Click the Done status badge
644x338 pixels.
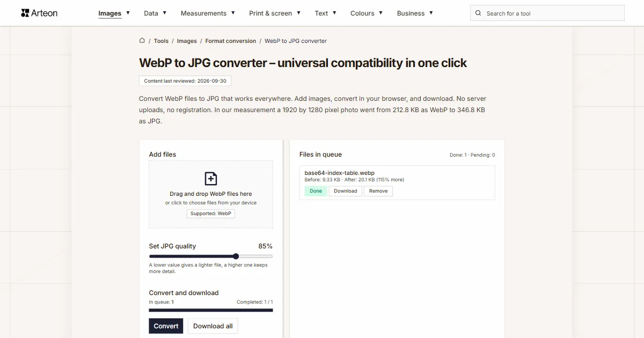coord(316,191)
